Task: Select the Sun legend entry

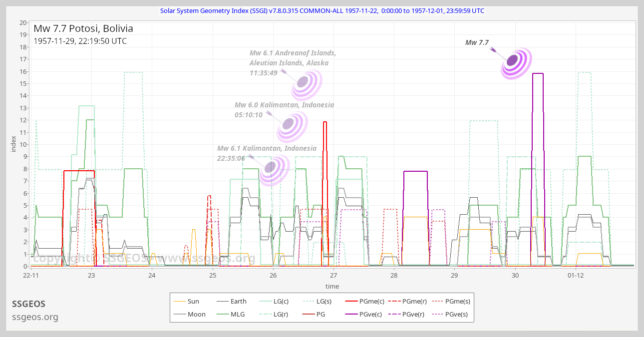Action: [x=186, y=301]
